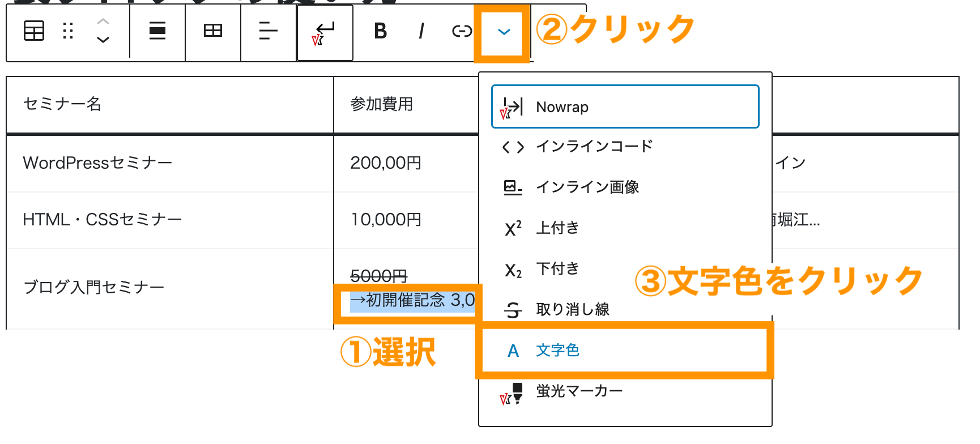980x444 pixels.
Task: Click the drag handle dots icon
Action: [68, 31]
